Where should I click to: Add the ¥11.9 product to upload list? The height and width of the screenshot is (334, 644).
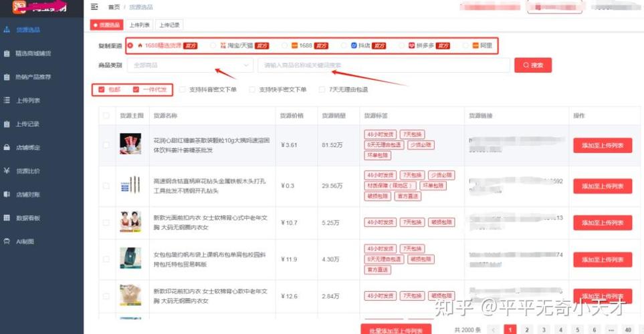(x=603, y=259)
